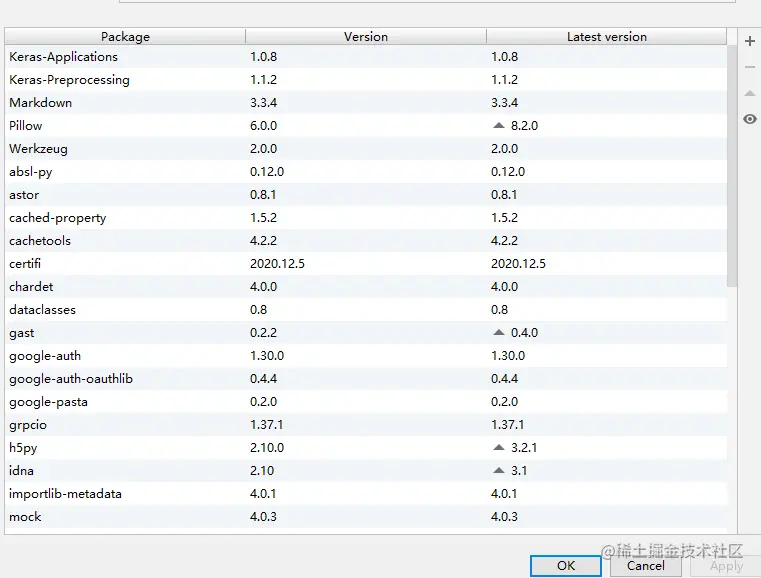761x578 pixels.
Task: Select the cachetools package row
Action: [366, 241]
